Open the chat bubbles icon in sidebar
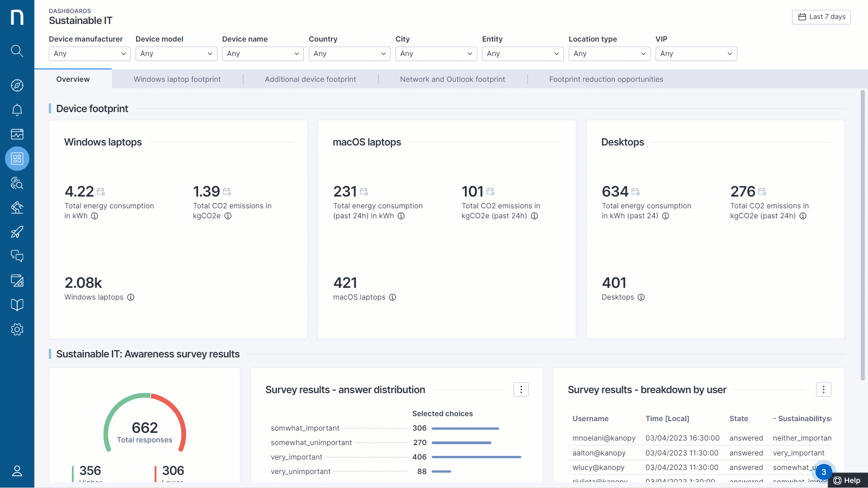The height and width of the screenshot is (488, 868). tap(17, 256)
